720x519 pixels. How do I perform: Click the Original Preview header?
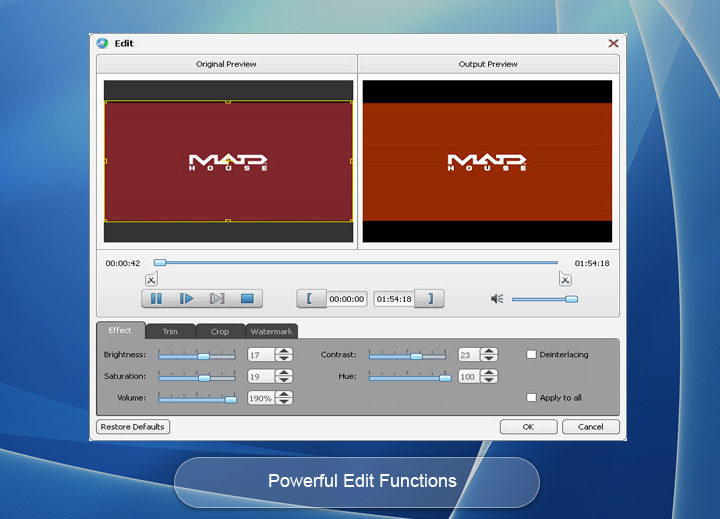226,64
